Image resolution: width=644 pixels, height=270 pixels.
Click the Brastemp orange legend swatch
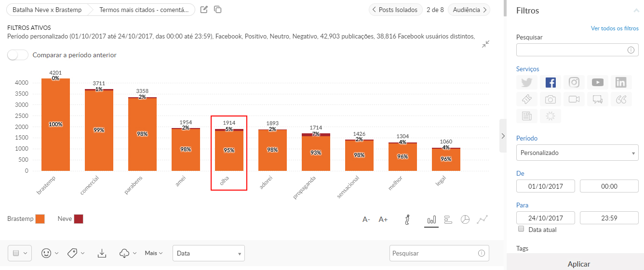[x=40, y=219]
